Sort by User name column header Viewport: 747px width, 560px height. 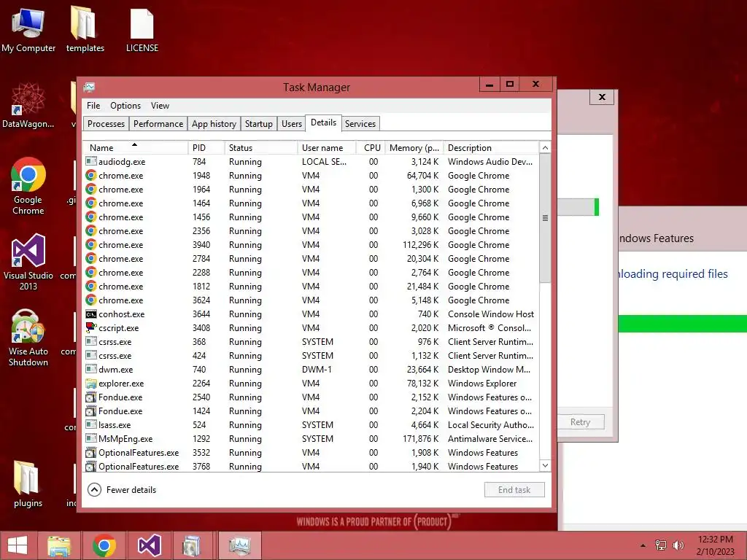point(327,147)
